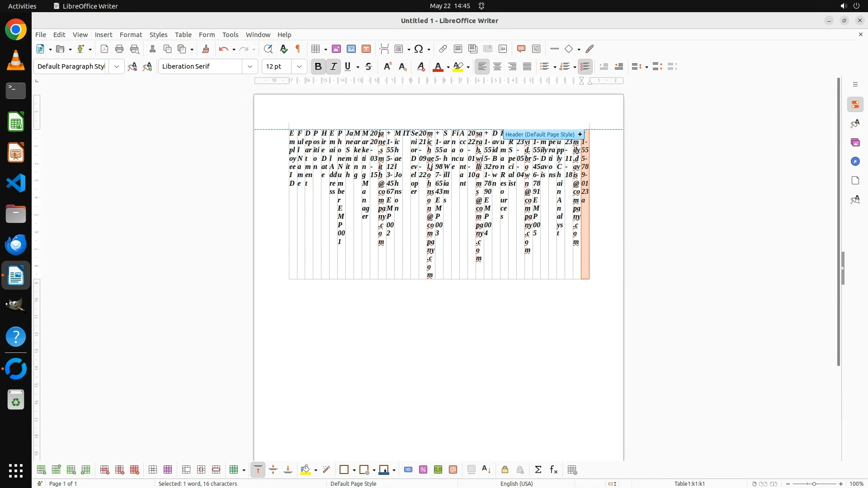
Task: Open the Sum formula icon in table toolbar
Action: coord(538,470)
